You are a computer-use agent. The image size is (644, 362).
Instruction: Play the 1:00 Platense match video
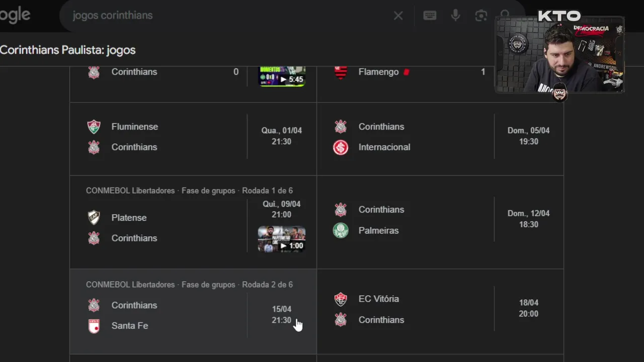coord(282,239)
